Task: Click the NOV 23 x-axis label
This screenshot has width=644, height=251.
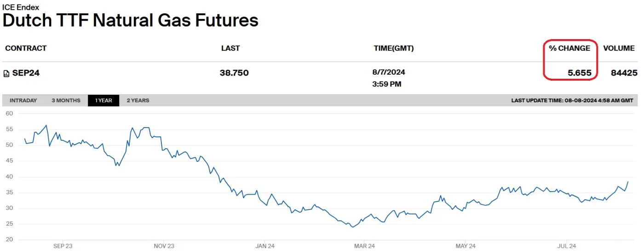Action: (x=164, y=246)
